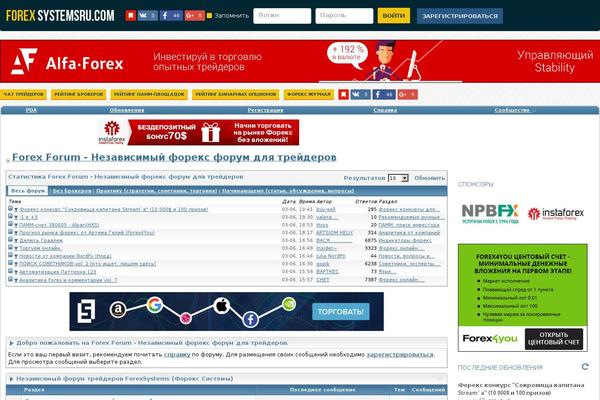Image resolution: width=600 pixels, height=400 pixels.
Task: Share via VK icon in the dark header
Action: click(x=147, y=16)
